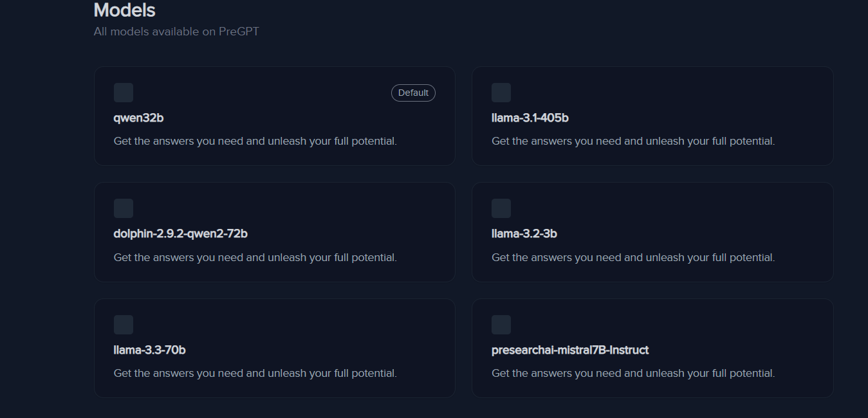Pick the presearchai-mistral7B-Instruct title

coord(569,350)
